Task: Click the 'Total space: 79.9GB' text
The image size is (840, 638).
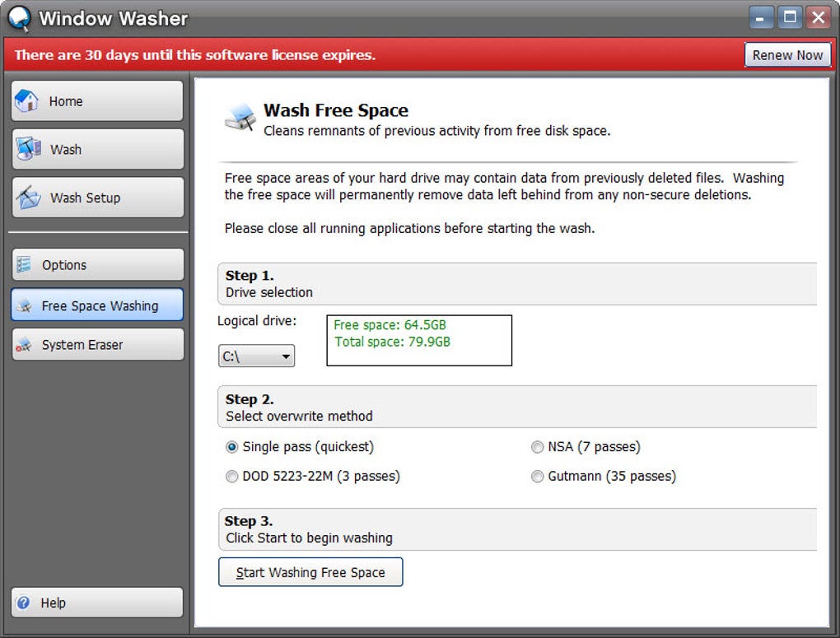Action: tap(393, 342)
